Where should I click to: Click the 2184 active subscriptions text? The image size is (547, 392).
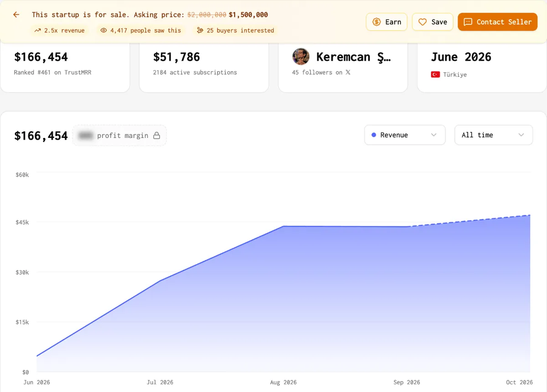point(195,72)
